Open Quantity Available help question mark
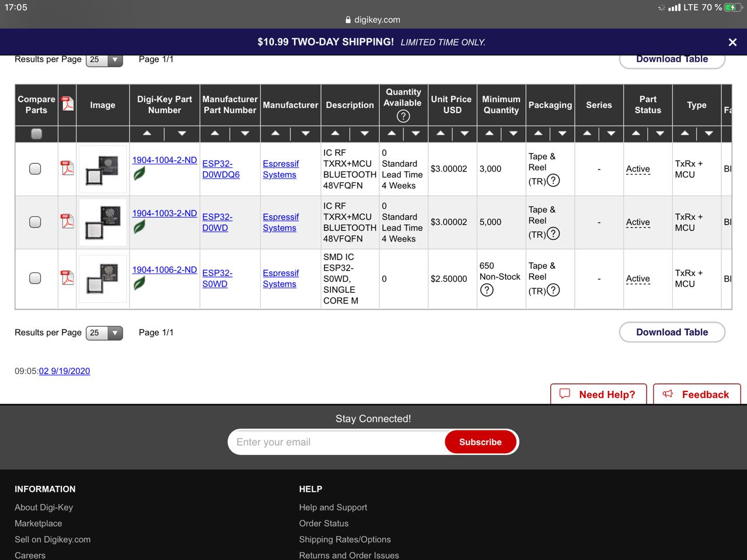Image resolution: width=747 pixels, height=560 pixels. coord(403,116)
